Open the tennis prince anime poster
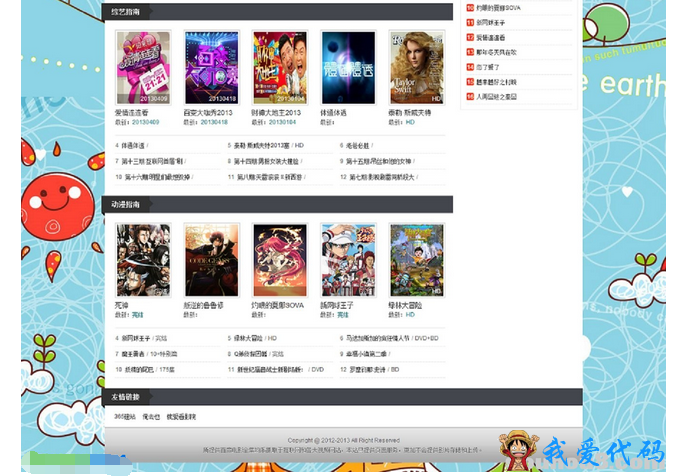 348,260
